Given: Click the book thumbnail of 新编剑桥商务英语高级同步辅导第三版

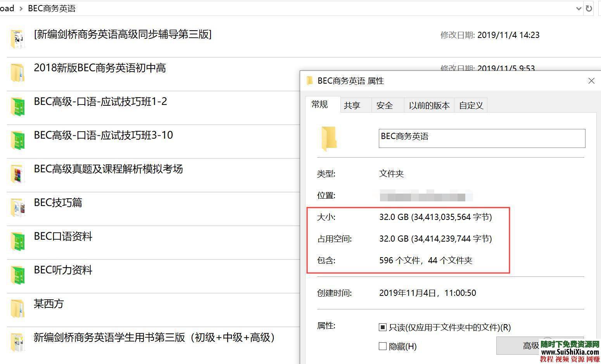Looking at the screenshot, I should [x=17, y=39].
